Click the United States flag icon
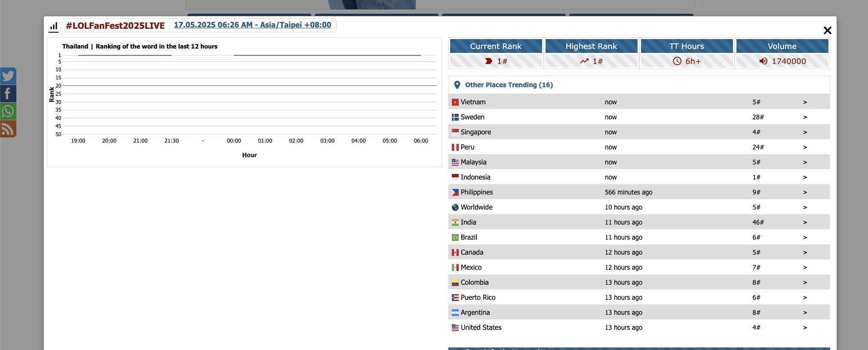The image size is (868, 350). tap(455, 328)
